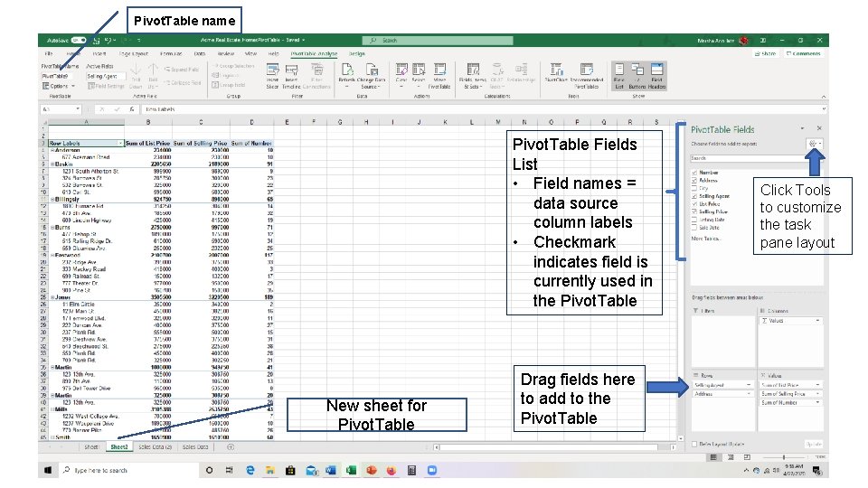Open the Row Labels filter dropdown
This screenshot has width=868, height=488.
click(x=120, y=144)
